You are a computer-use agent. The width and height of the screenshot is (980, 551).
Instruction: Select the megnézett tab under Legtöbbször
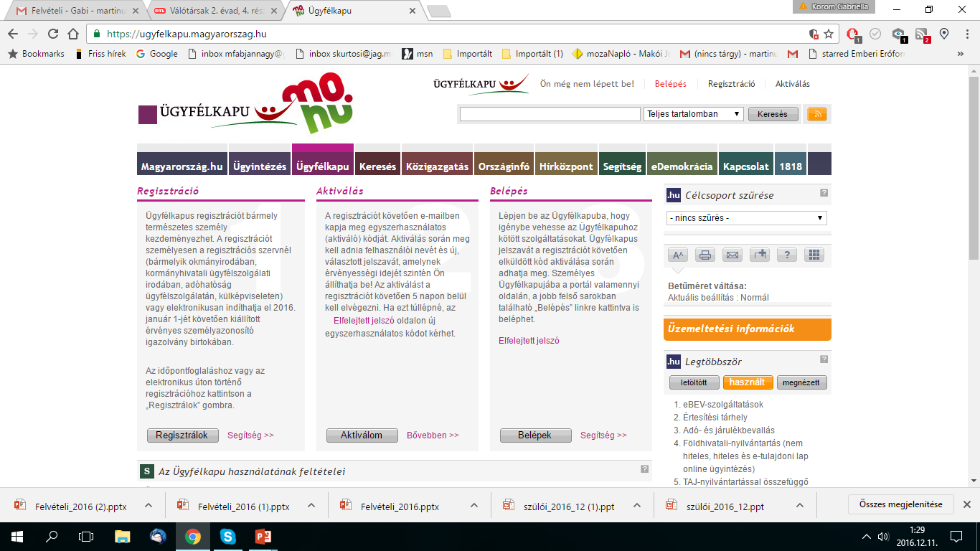(x=802, y=382)
